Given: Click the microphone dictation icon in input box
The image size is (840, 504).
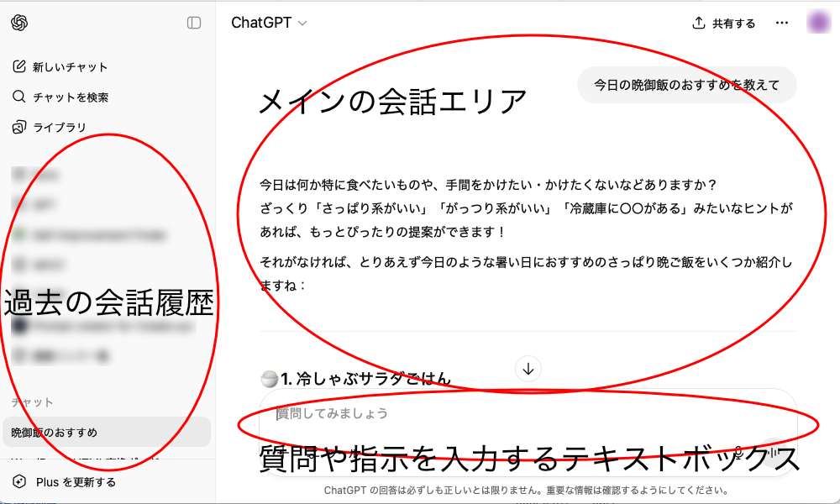Looking at the screenshot, I should [x=739, y=453].
